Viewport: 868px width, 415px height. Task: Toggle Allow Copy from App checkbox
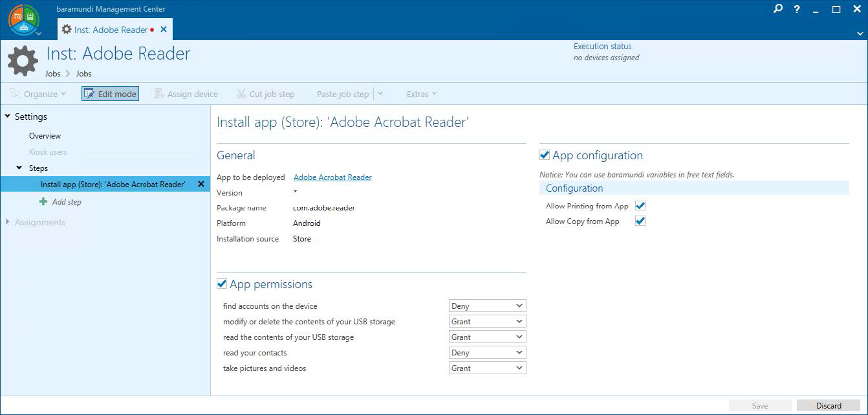click(x=640, y=221)
